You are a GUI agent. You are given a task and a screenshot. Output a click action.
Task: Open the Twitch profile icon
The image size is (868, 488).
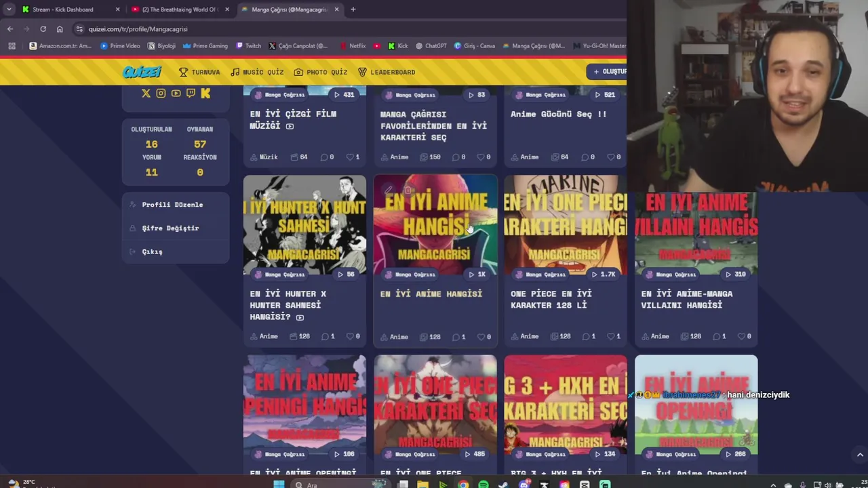tap(191, 94)
